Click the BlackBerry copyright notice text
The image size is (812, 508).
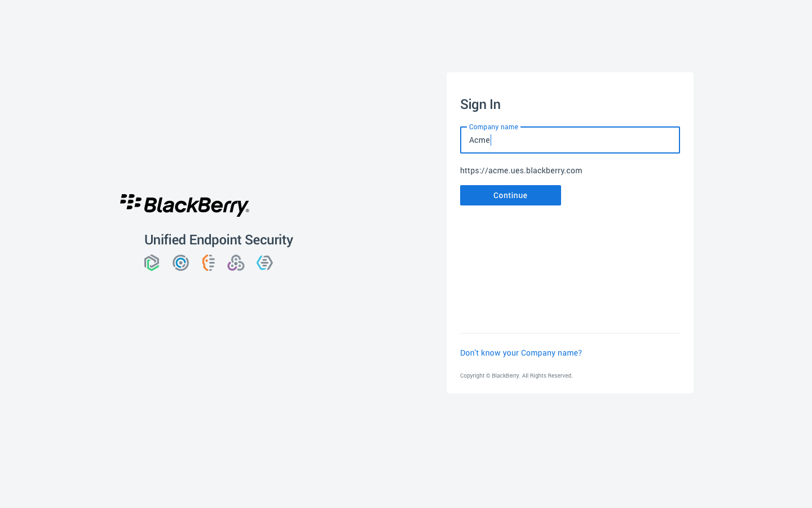click(516, 376)
